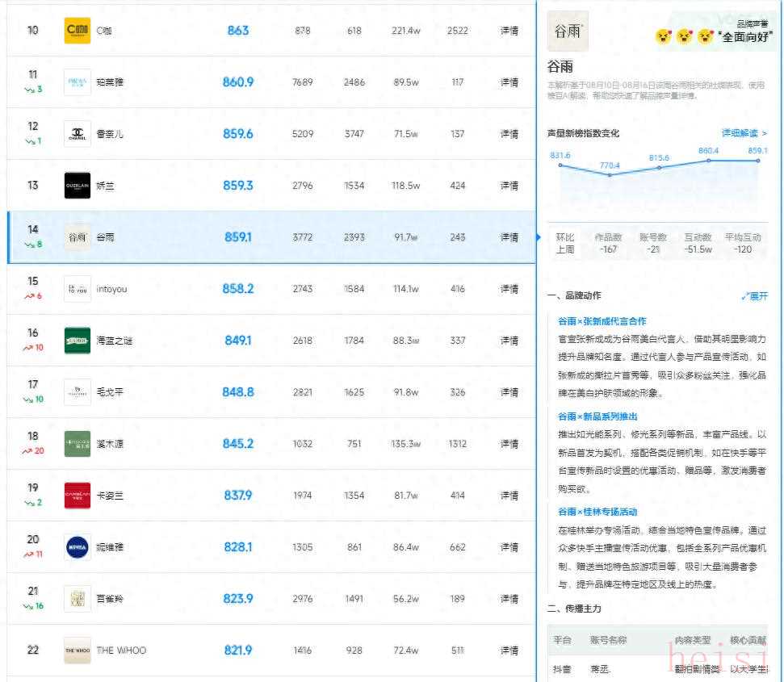
Task: Click the Guerlain logo in 娇兰 row
Action: [x=78, y=186]
